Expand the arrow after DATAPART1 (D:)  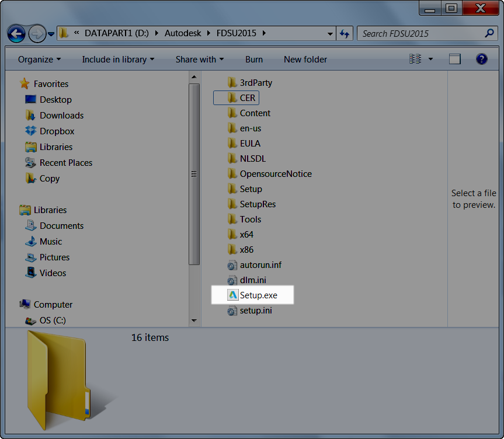(157, 33)
